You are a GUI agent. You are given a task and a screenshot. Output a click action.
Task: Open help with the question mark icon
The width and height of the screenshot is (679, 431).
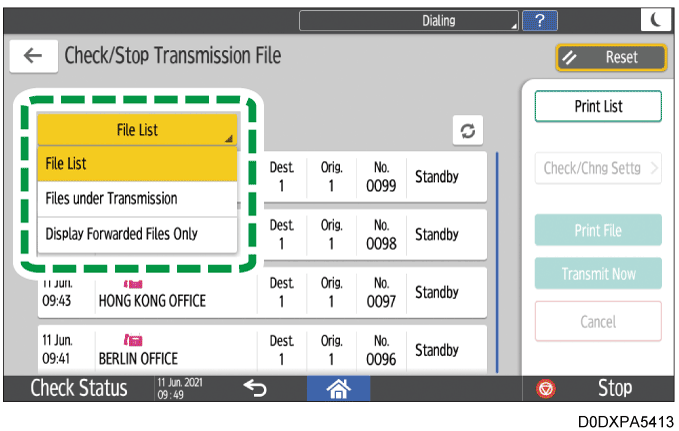541,21
